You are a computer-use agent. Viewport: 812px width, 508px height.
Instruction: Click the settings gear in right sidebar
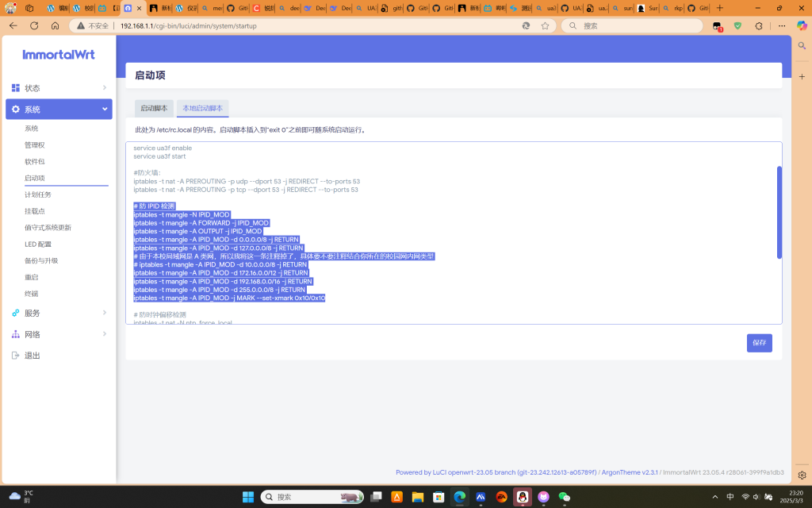point(802,475)
